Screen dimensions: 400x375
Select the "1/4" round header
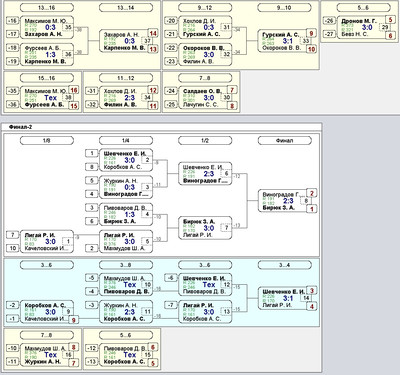pos(126,141)
